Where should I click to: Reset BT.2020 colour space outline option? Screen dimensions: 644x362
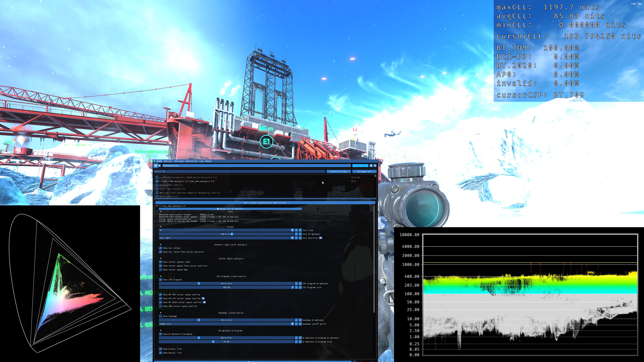204,302
